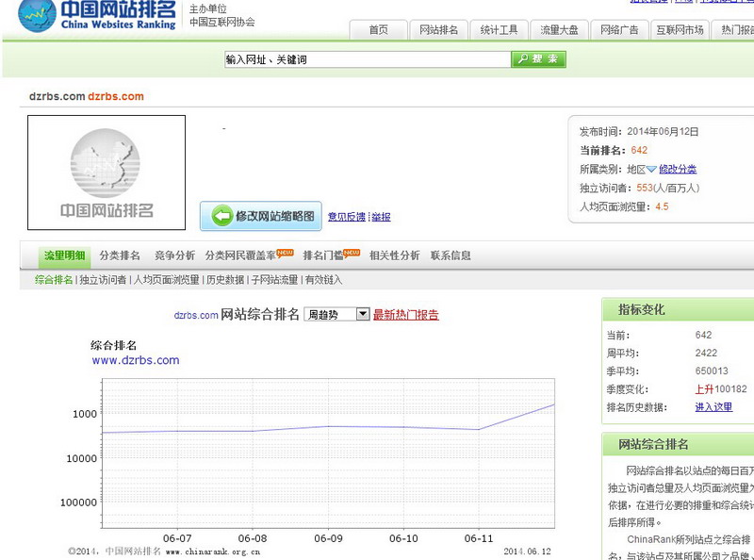The height and width of the screenshot is (560, 754).
Task: Switch to the 竞争分析 tab
Action: click(x=174, y=255)
